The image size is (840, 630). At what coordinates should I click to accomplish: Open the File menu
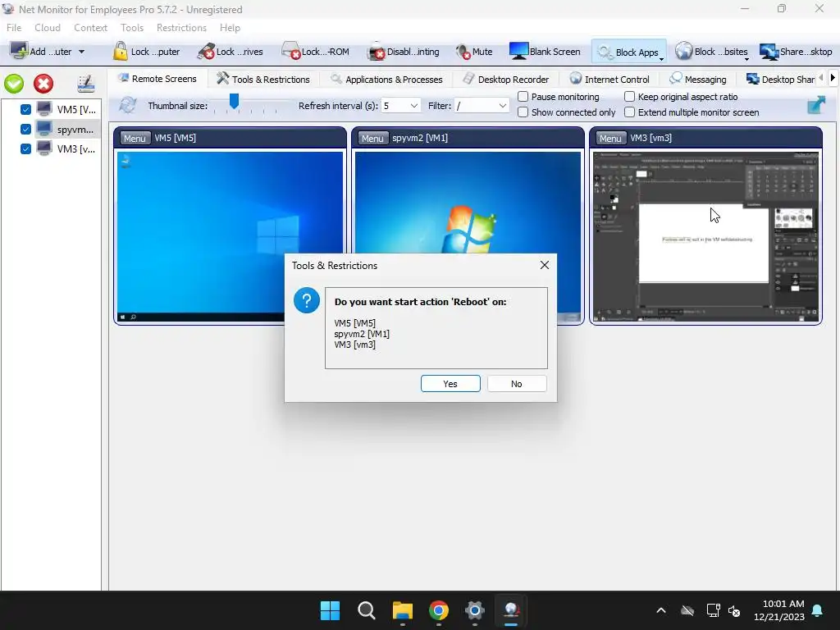click(14, 27)
